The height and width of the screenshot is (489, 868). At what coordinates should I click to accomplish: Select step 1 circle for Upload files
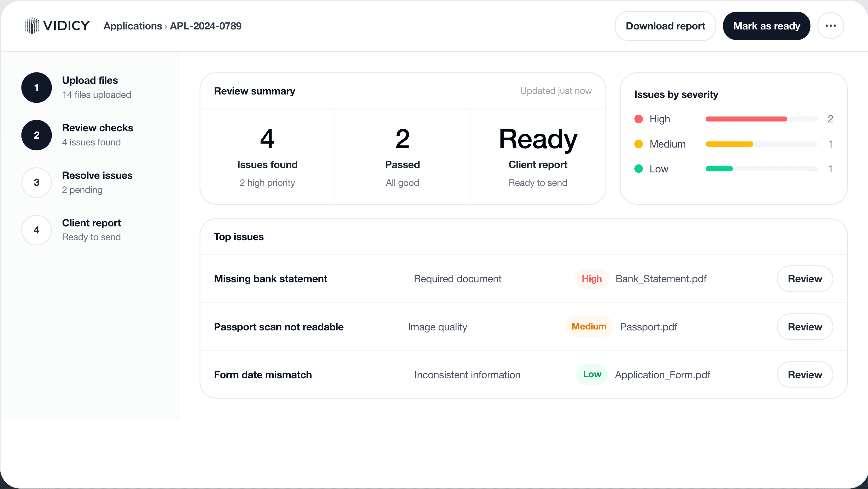coord(36,88)
